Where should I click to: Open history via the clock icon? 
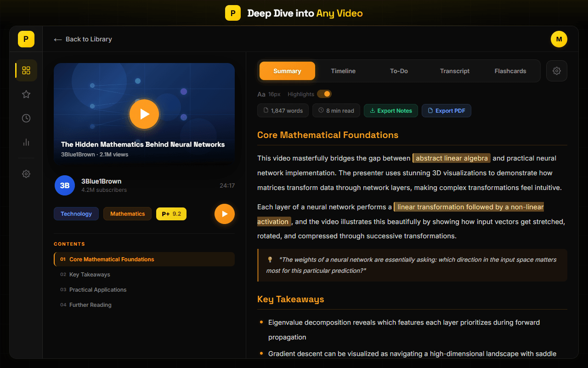(26, 118)
